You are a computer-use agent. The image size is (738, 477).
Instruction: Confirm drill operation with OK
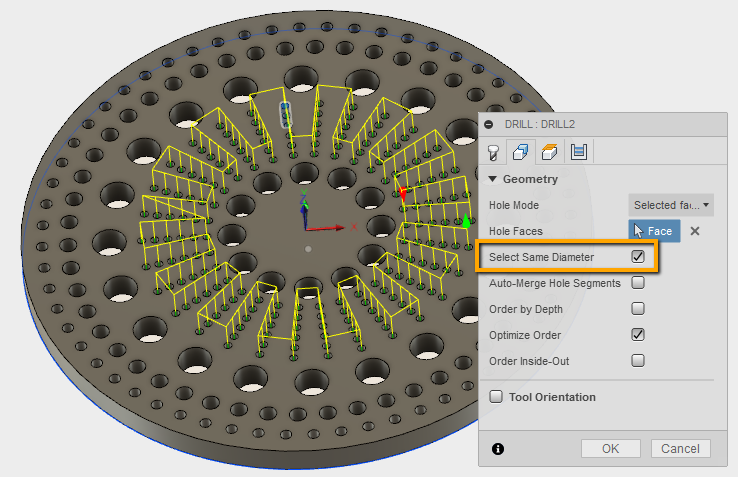(611, 449)
